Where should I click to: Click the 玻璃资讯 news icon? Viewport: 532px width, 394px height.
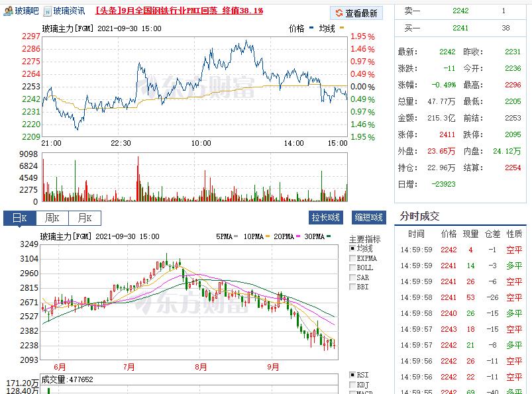point(48,12)
